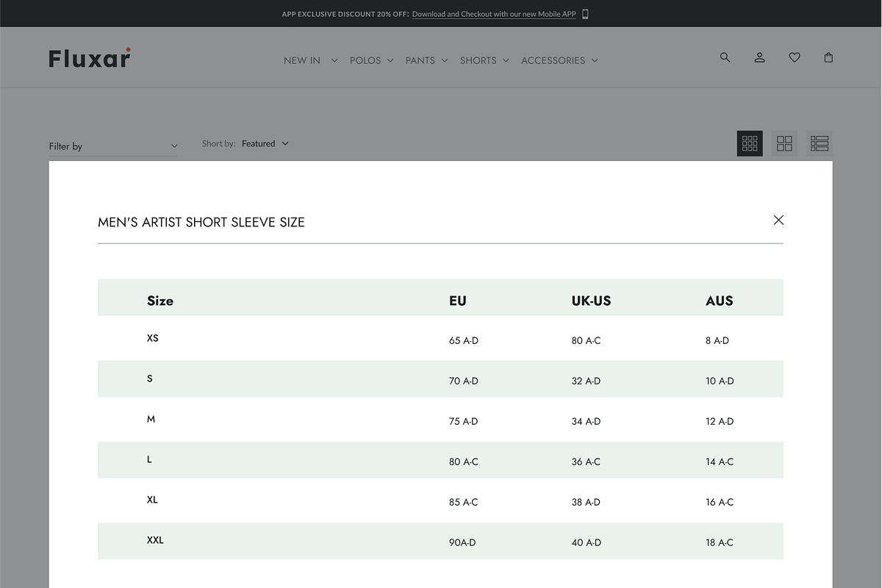Click the UK-US value 32 A-D
Screen dimensions: 882x588
587,381
